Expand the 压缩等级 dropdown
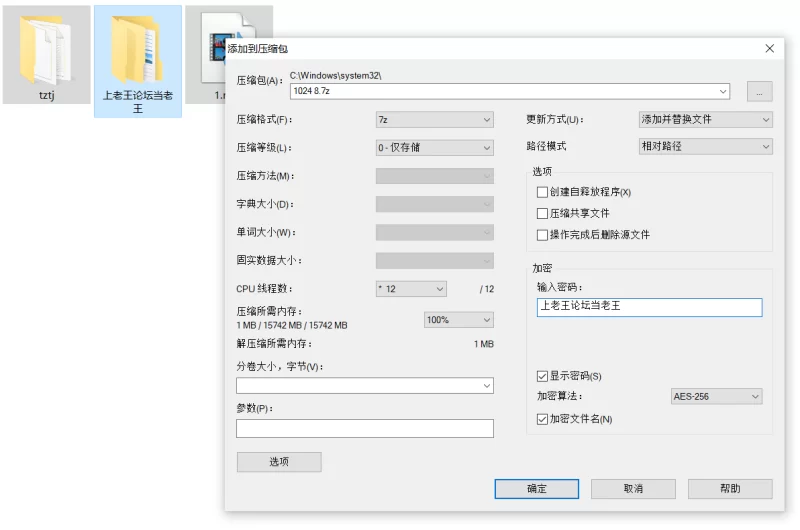 tap(435, 148)
